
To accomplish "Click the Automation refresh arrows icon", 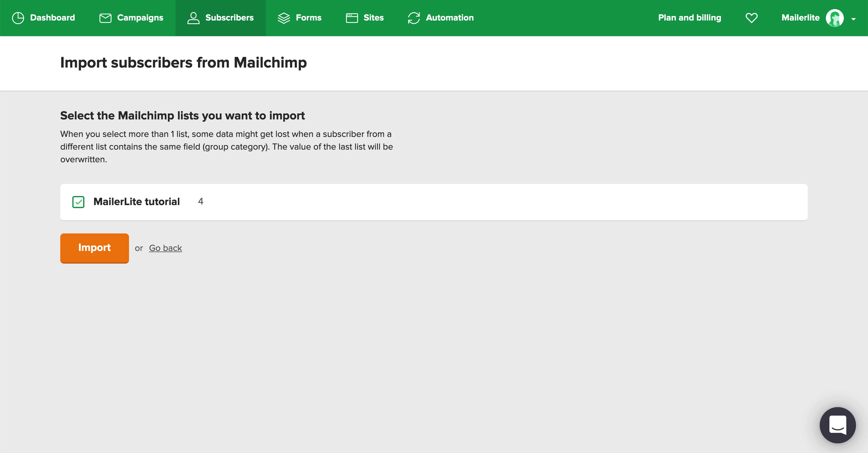I will pos(414,18).
